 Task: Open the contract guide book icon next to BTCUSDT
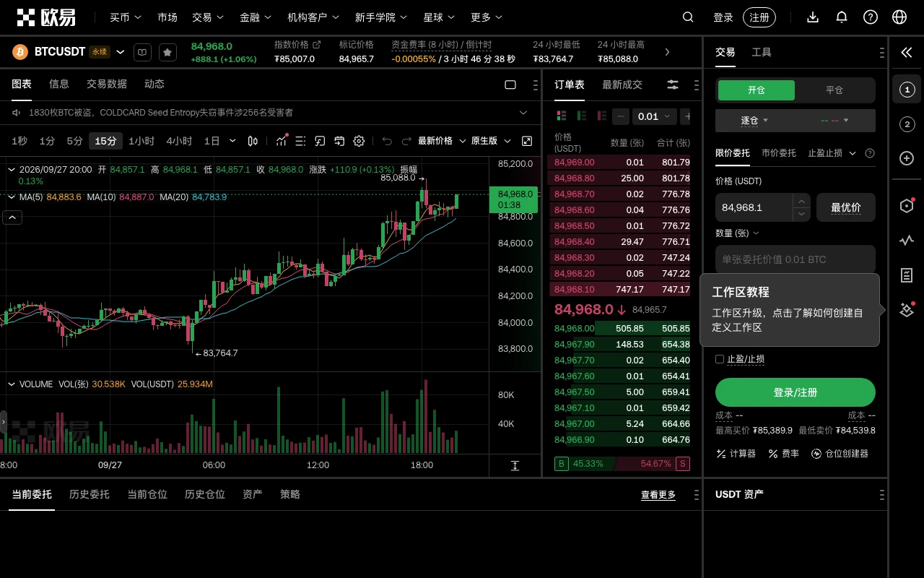(143, 52)
